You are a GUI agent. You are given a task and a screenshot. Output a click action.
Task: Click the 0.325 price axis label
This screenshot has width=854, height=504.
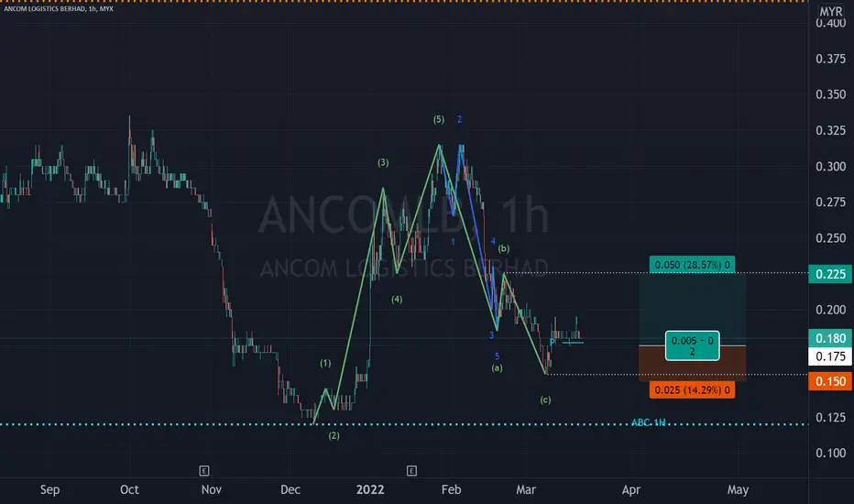(x=830, y=130)
